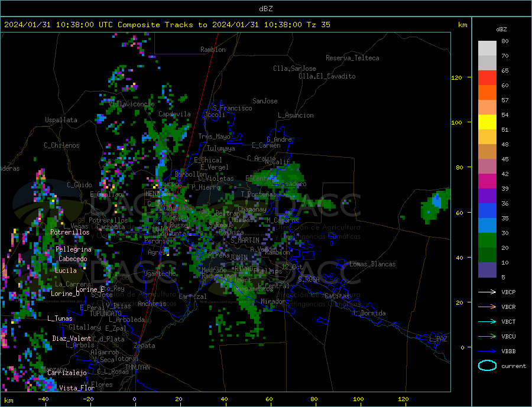Click the blue VBBB arrow in legend

pyautogui.click(x=487, y=351)
